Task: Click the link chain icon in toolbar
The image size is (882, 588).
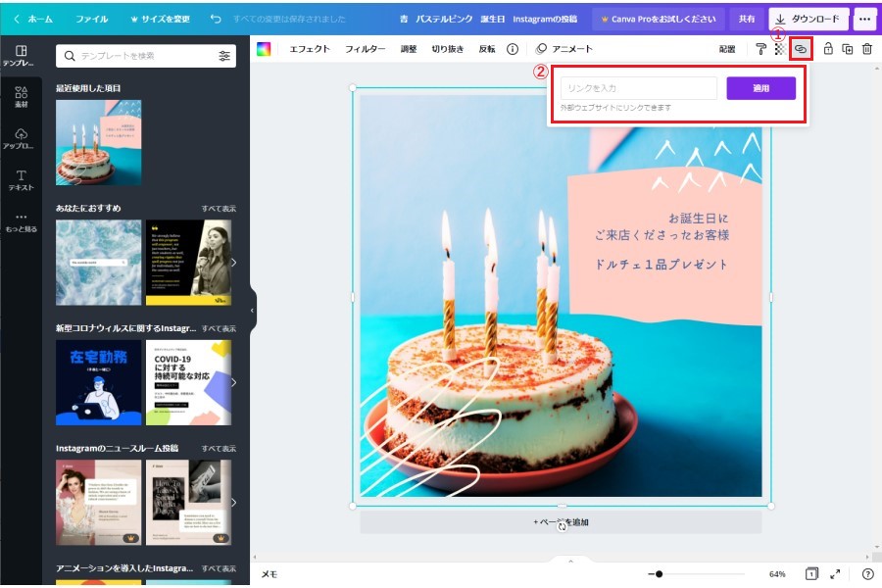Action: pos(801,49)
